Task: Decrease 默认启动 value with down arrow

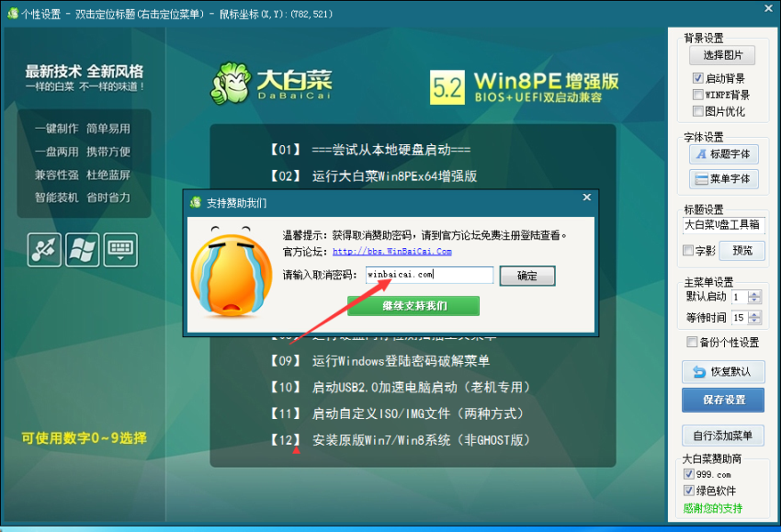Action: point(754,300)
